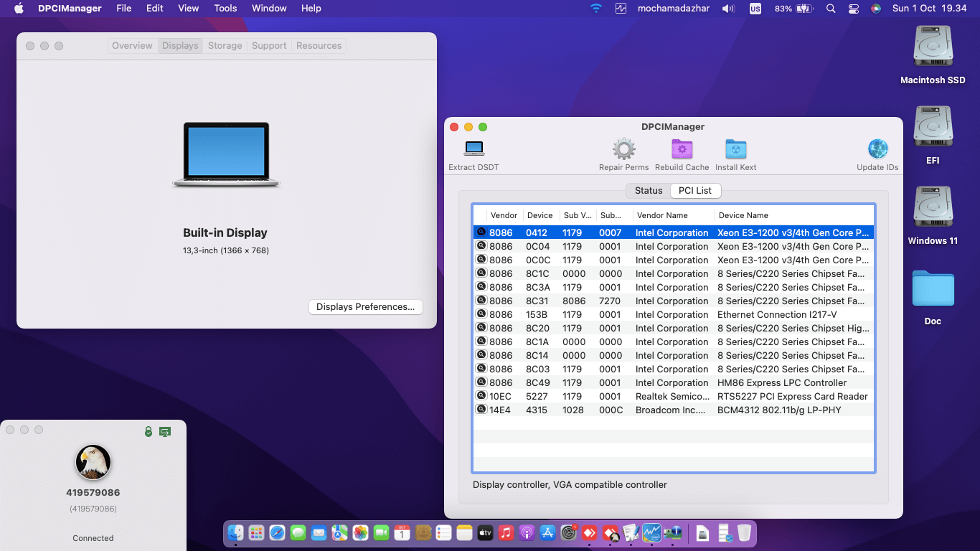980x551 pixels.
Task: Switch to the Status tab
Action: coord(648,190)
